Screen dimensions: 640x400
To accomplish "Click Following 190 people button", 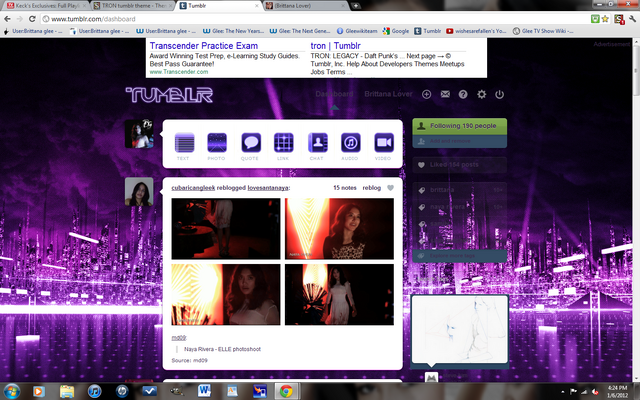I will (460, 126).
